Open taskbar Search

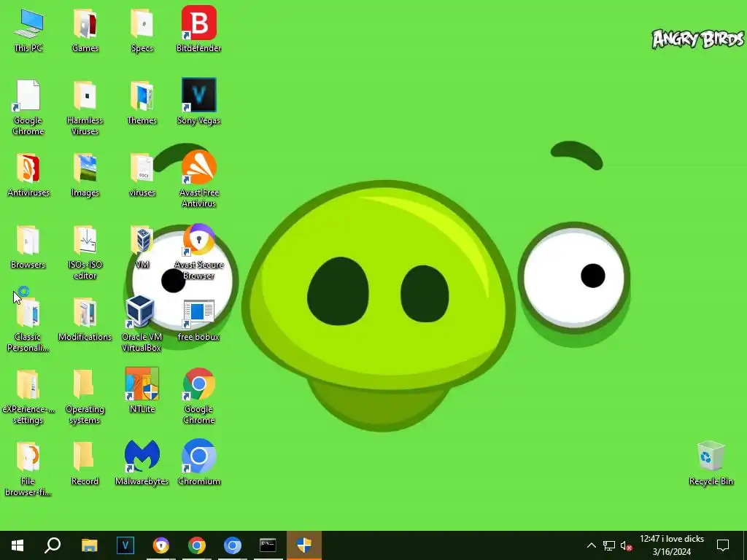click(x=53, y=545)
